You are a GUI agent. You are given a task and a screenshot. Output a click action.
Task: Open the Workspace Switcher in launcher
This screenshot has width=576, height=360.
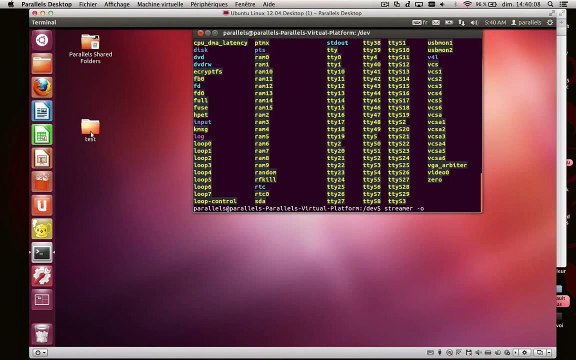(42, 299)
